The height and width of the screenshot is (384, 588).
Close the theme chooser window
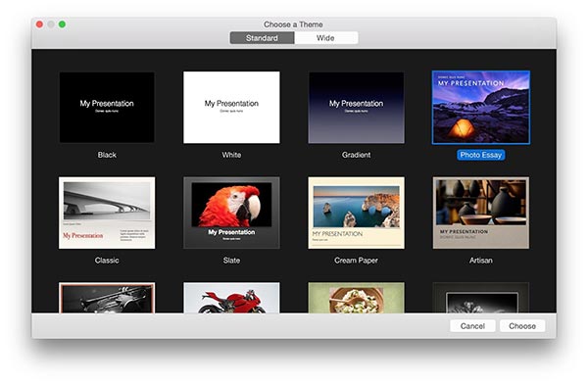(39, 24)
